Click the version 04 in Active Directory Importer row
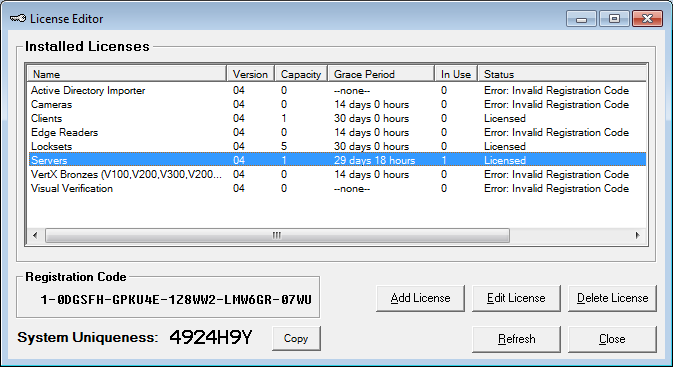673x367 pixels. [x=239, y=90]
